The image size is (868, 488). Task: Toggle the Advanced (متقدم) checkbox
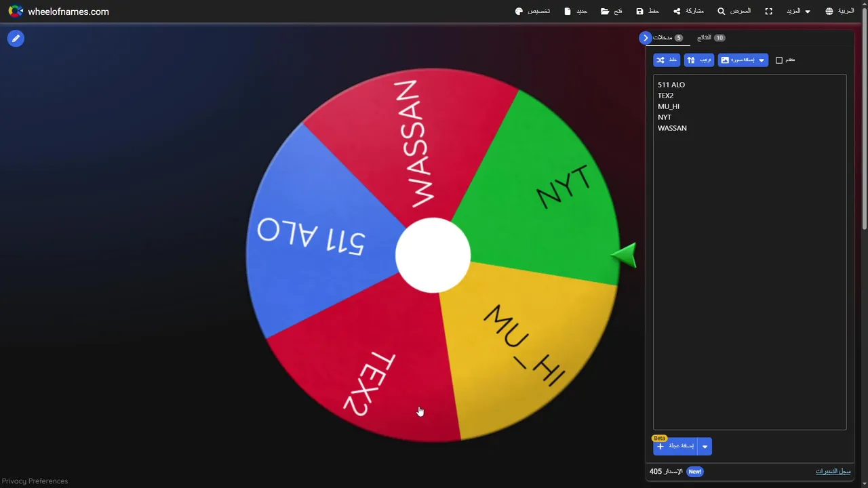[779, 60]
